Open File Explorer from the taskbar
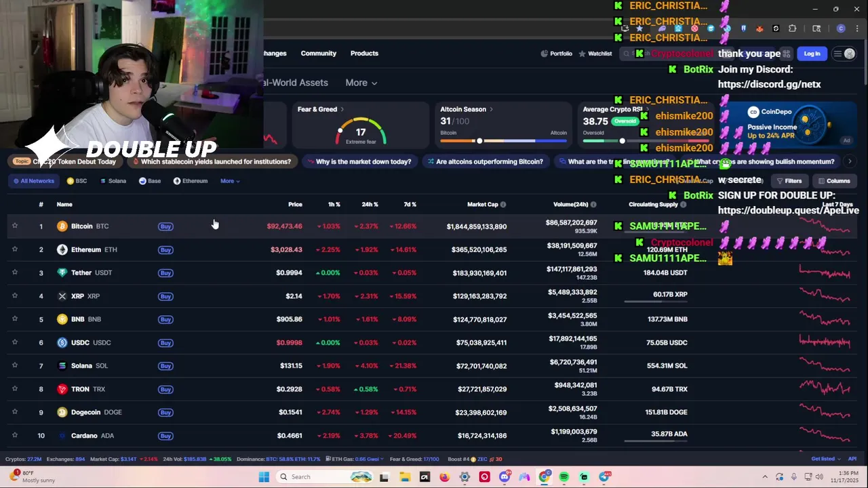Viewport: 868px width, 488px height. click(404, 476)
